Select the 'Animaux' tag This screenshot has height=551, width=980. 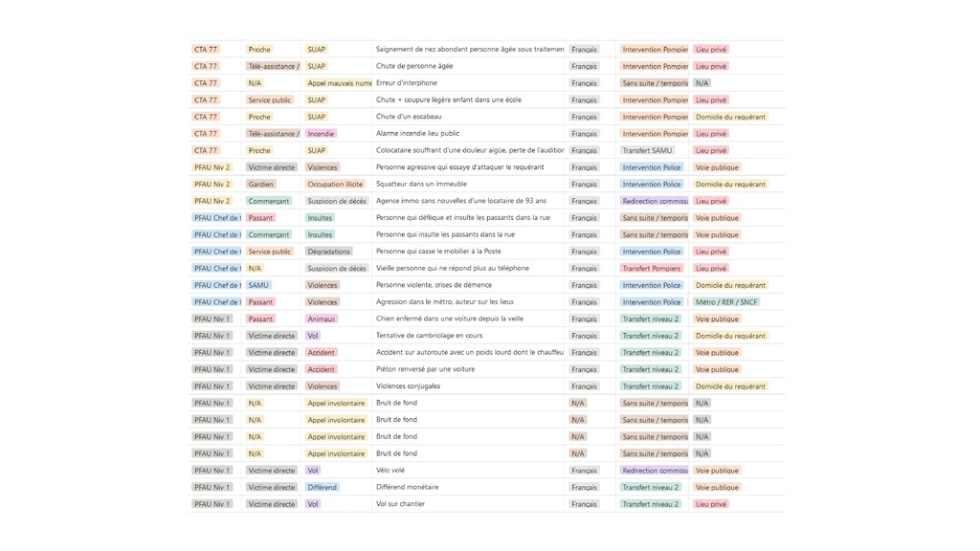[322, 320]
